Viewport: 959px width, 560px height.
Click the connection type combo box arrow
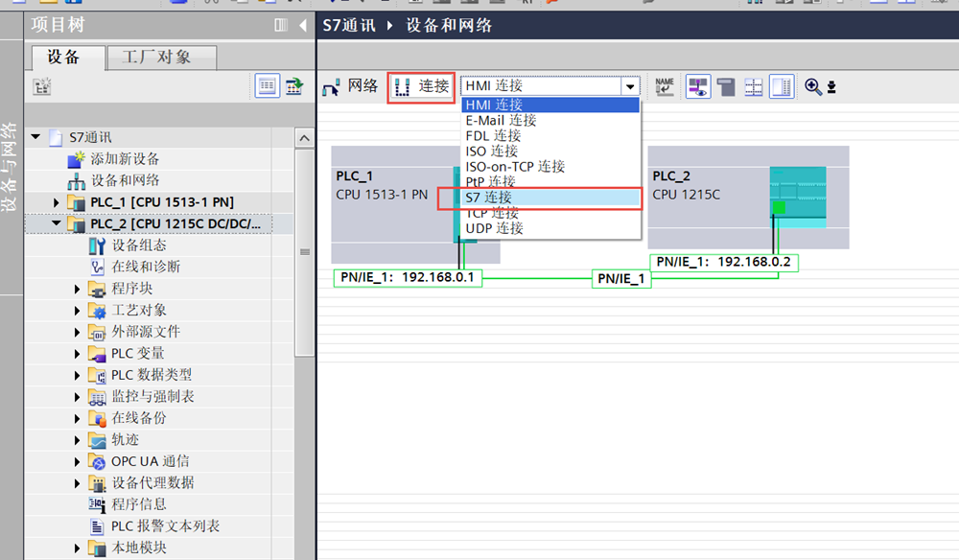point(630,86)
